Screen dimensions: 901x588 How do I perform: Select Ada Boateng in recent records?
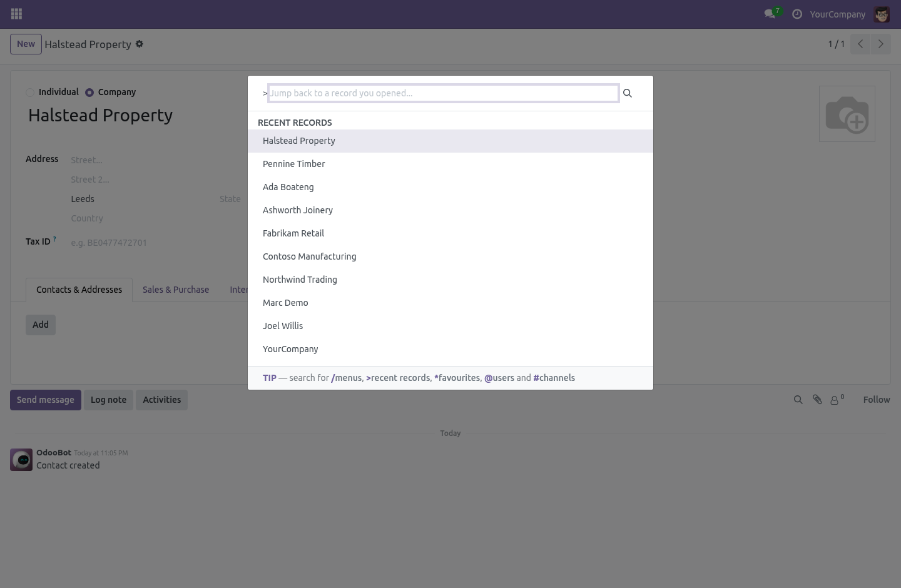click(450, 187)
